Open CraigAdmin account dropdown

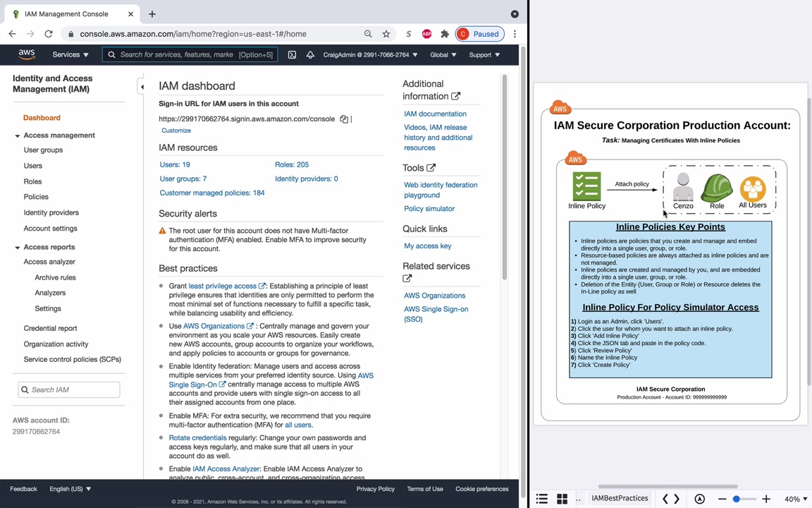tap(370, 54)
